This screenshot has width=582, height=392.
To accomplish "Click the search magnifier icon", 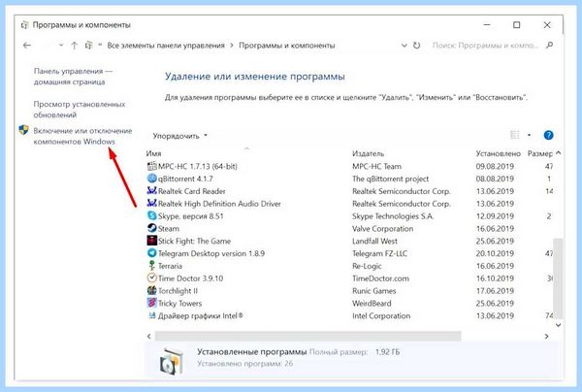I will tap(550, 46).
